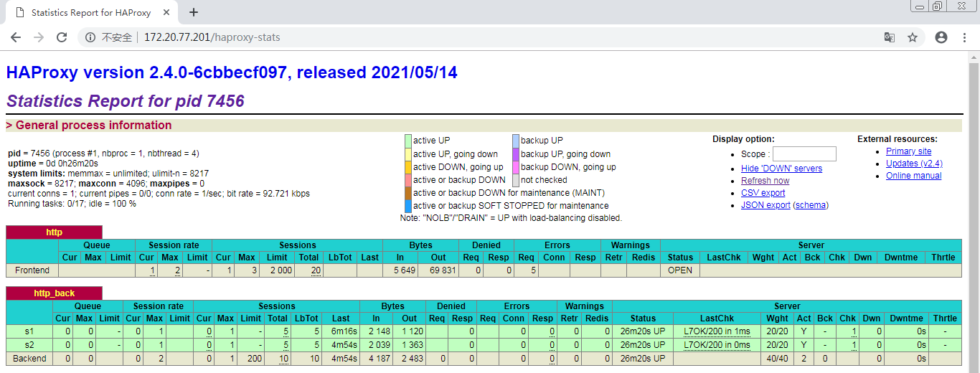The image size is (980, 373).
Task: Click the Refresh now link
Action: (x=765, y=181)
